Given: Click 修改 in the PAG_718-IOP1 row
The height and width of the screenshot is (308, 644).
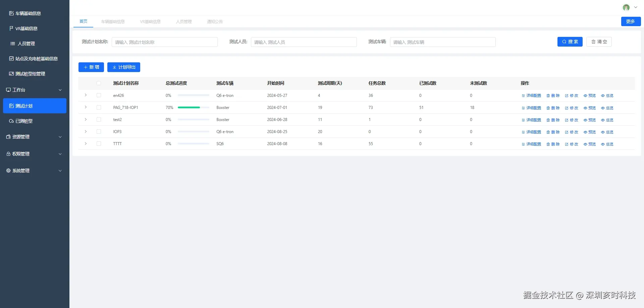Looking at the screenshot, I should coord(572,108).
